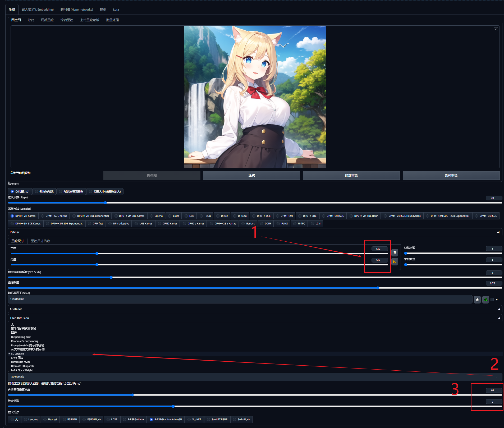504x428 pixels.
Task: Open the 生成 main tab
Action: pyautogui.click(x=12, y=10)
